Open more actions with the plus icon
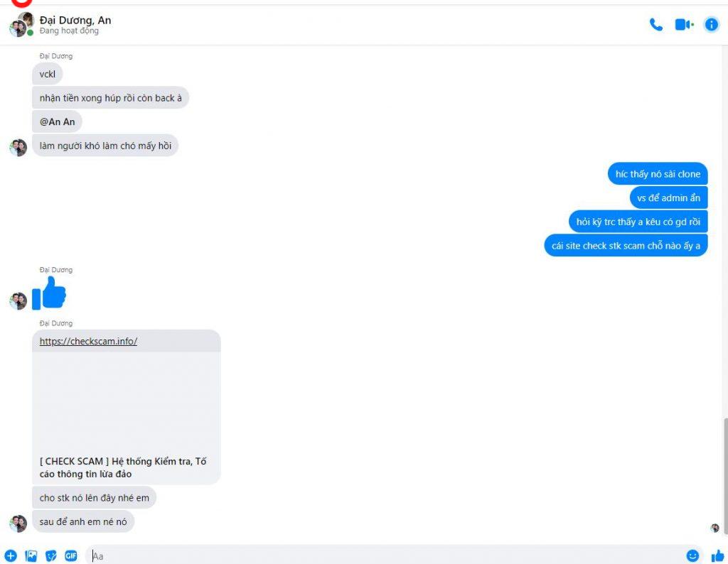Image resolution: width=728 pixels, height=564 pixels. tap(11, 555)
